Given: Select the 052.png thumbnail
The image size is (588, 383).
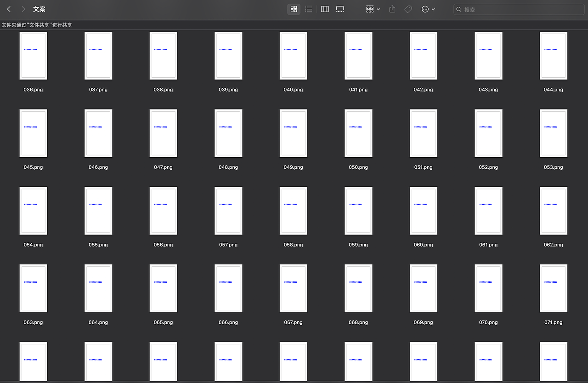Looking at the screenshot, I should 488,133.
